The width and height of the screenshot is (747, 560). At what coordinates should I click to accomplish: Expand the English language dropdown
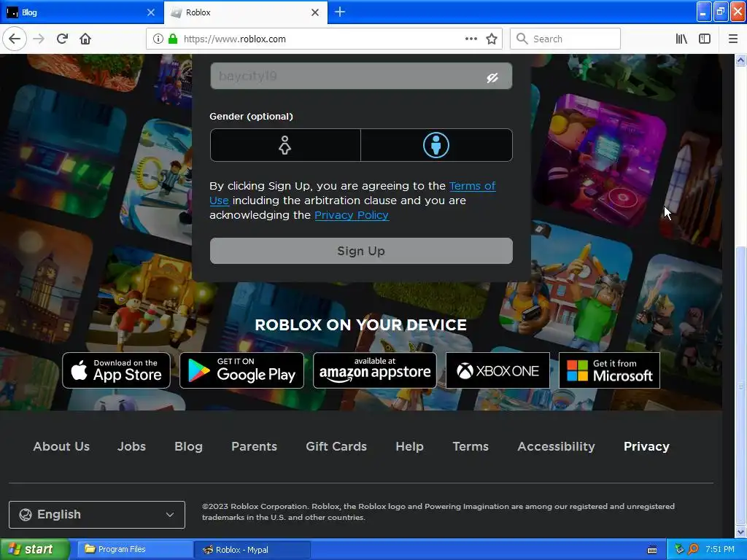click(97, 515)
